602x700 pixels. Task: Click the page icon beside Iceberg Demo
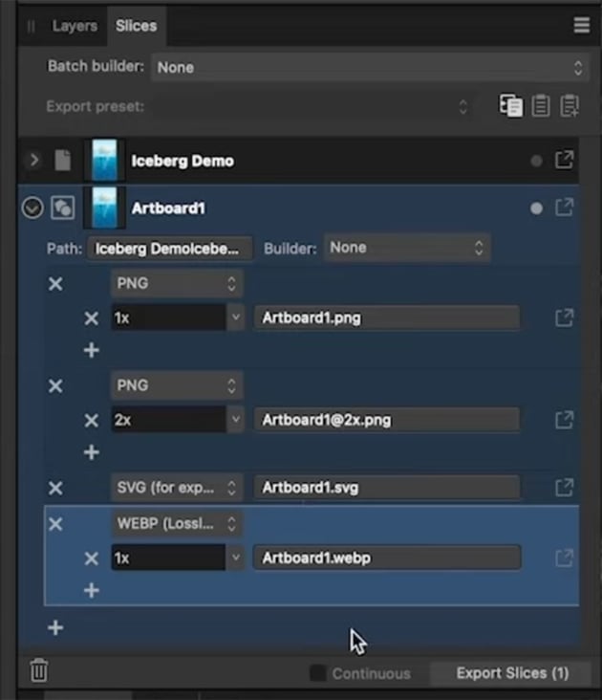tap(62, 160)
